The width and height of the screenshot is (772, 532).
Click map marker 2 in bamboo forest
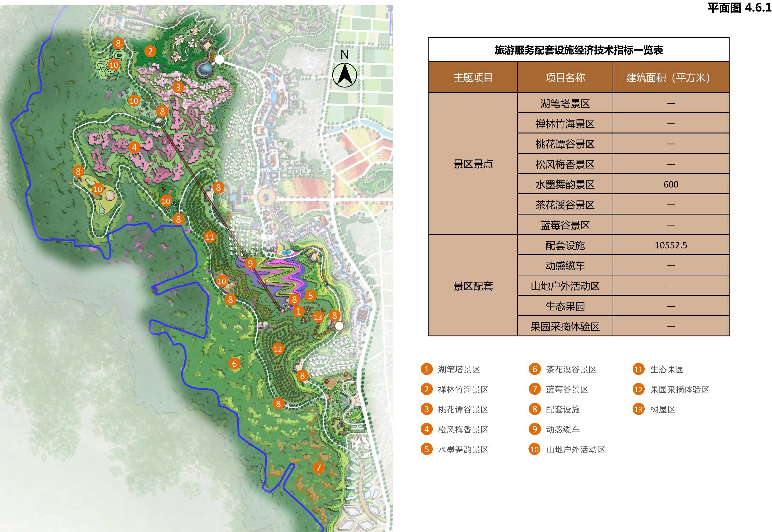point(150,51)
